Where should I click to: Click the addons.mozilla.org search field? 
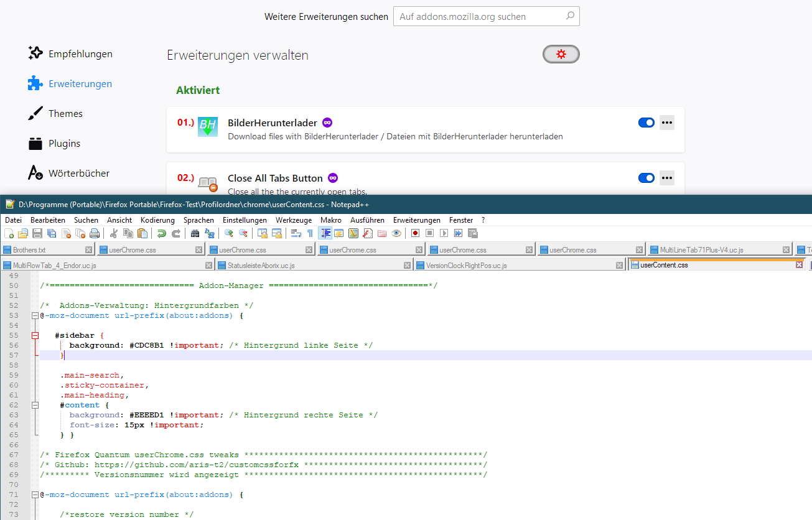[x=479, y=17]
